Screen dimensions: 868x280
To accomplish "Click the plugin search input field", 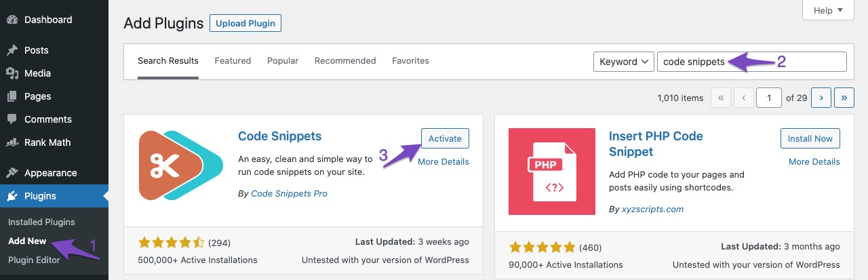I will [752, 62].
